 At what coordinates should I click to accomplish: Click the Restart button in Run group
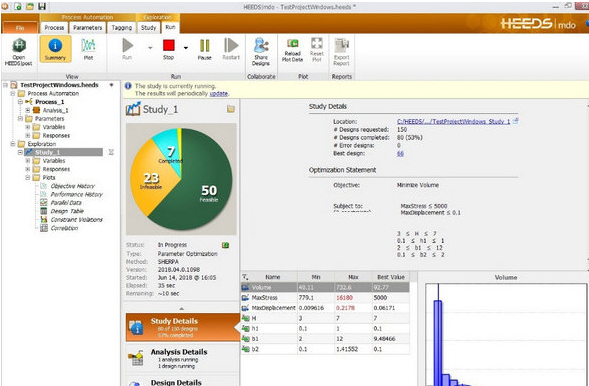click(231, 49)
